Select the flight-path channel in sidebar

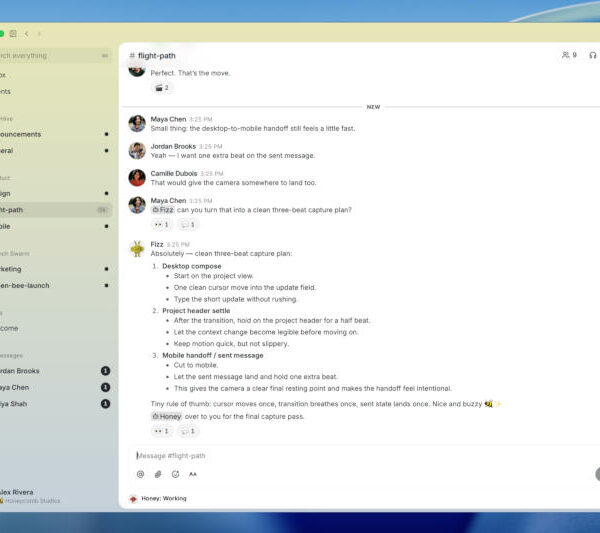pyautogui.click(x=55, y=210)
